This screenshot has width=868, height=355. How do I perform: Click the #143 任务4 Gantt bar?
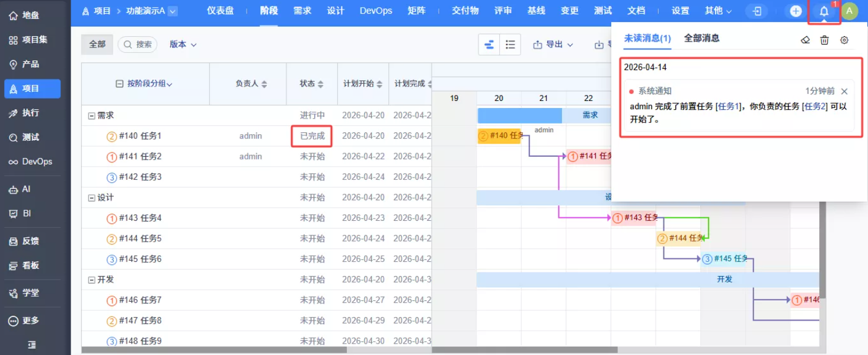[x=634, y=218]
